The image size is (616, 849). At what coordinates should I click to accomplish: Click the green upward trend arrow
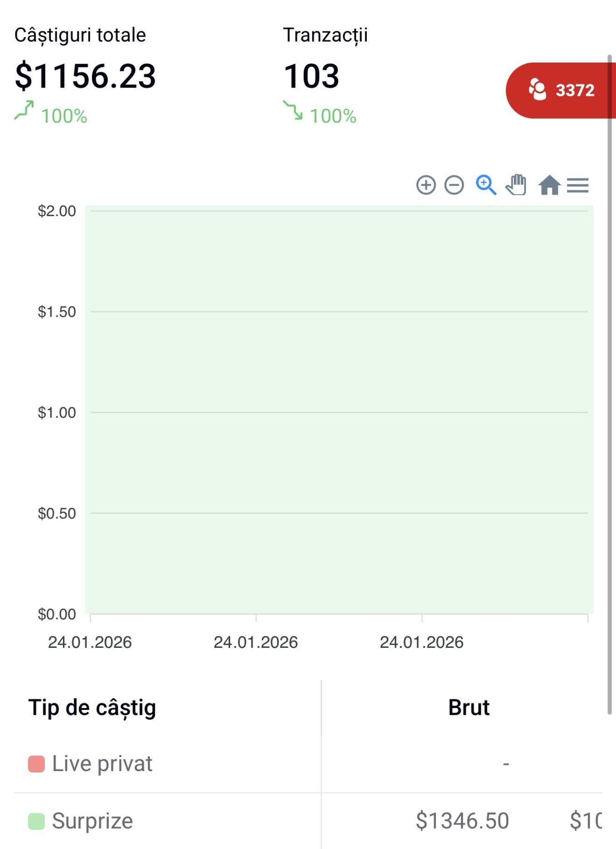point(24,110)
